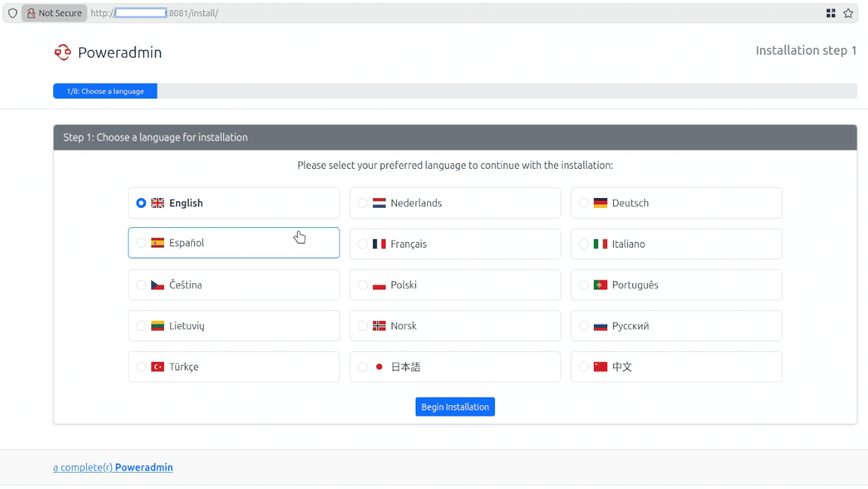Select the Español radio button
Viewport: 868px width, 489px height.
[x=141, y=243]
